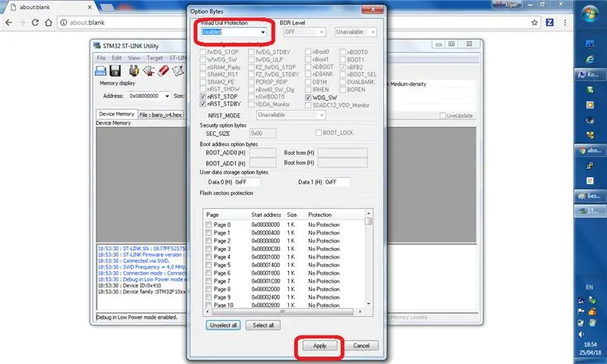Open the Target menu
Image resolution: width=607 pixels, height=364 pixels.
[155, 58]
